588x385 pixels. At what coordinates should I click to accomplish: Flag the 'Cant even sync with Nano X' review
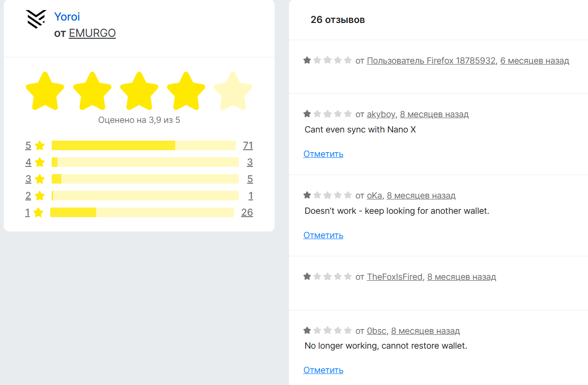tap(323, 154)
